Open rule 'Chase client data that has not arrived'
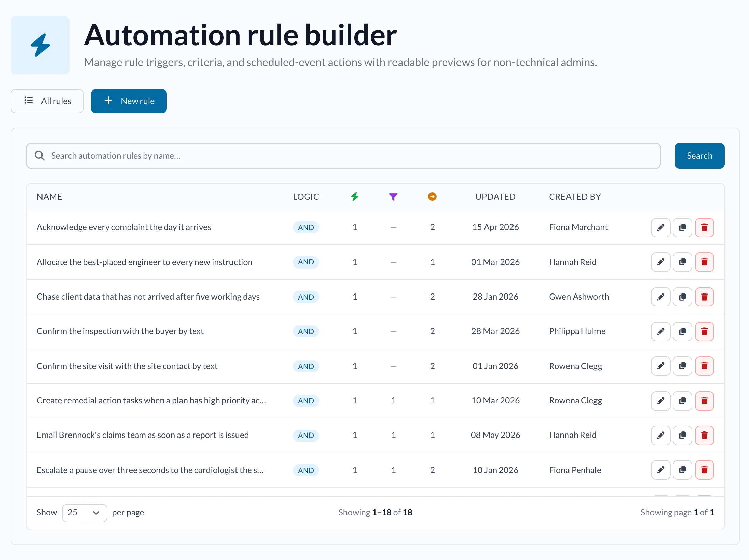The image size is (749, 560). pos(148,297)
